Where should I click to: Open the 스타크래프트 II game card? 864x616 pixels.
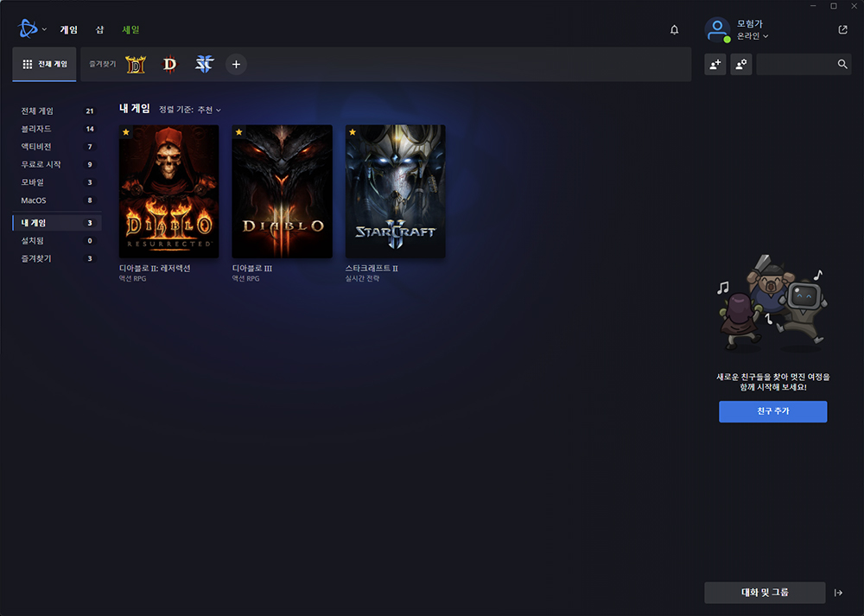pos(396,192)
